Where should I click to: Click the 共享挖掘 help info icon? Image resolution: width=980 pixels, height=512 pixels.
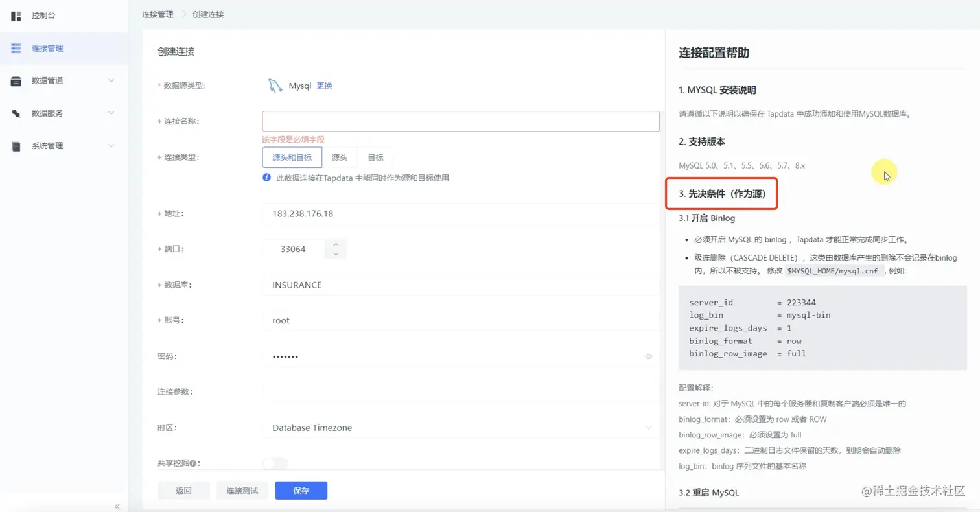click(x=193, y=463)
